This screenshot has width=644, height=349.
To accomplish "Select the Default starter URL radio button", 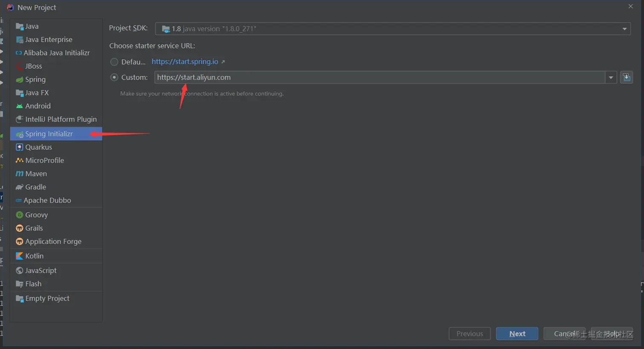I will tap(114, 62).
